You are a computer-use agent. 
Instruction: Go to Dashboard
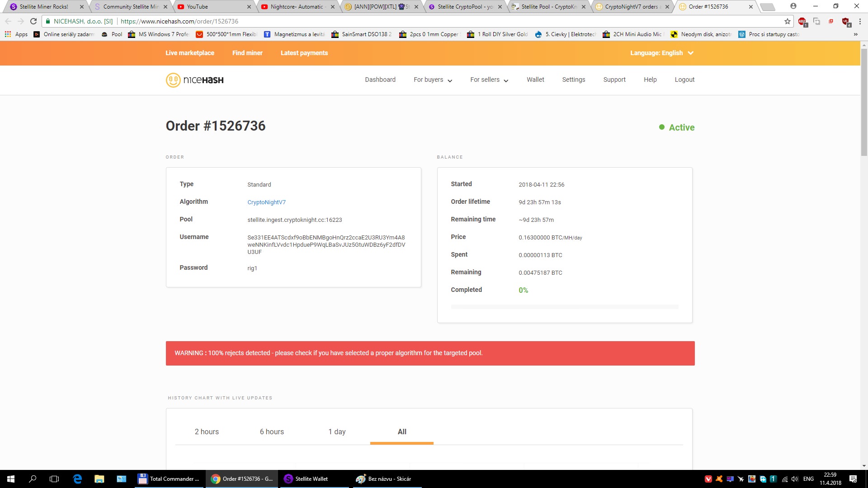coord(380,80)
